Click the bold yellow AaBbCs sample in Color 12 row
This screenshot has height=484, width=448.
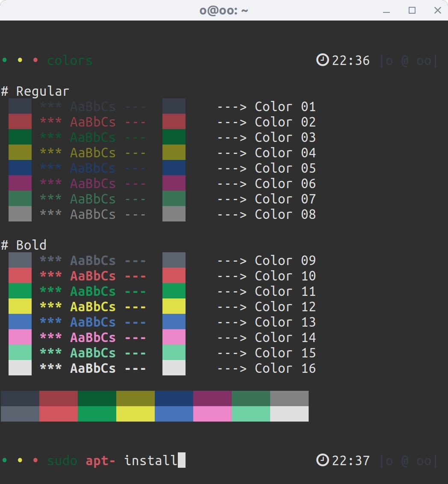93,307
